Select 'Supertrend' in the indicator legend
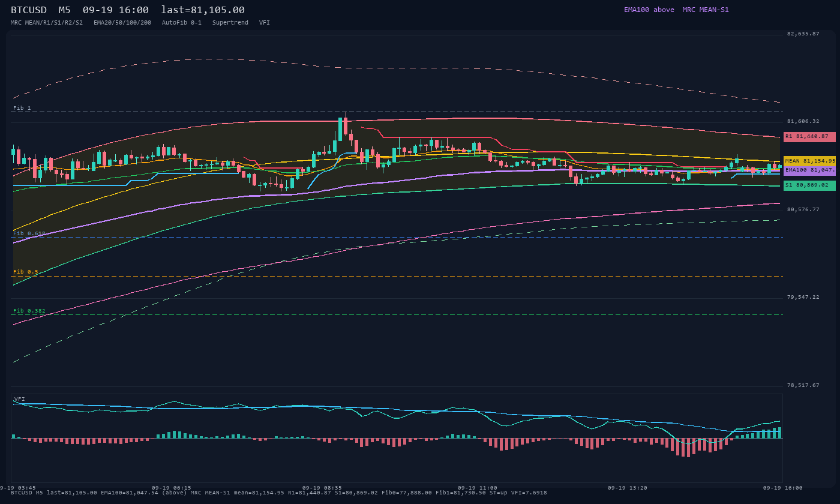 point(230,23)
